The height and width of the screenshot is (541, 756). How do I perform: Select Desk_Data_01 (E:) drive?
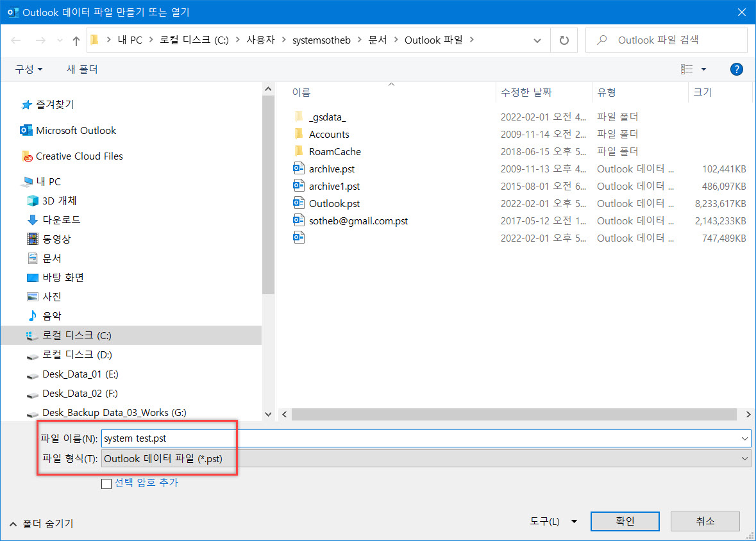coord(81,374)
